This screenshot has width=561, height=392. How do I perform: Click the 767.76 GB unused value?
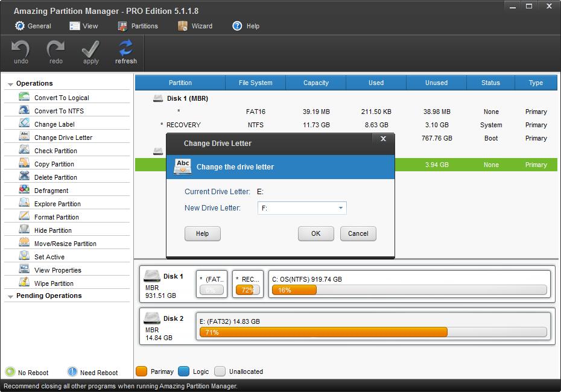click(437, 138)
